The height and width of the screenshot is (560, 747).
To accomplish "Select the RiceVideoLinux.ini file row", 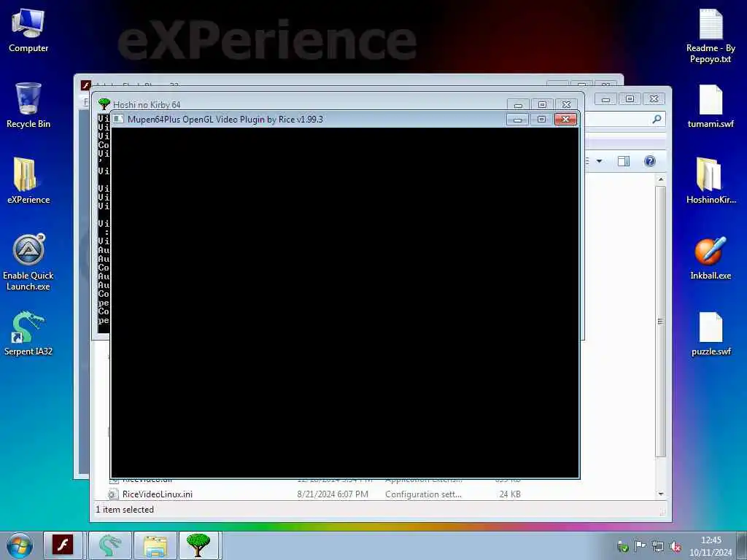I will coord(314,494).
